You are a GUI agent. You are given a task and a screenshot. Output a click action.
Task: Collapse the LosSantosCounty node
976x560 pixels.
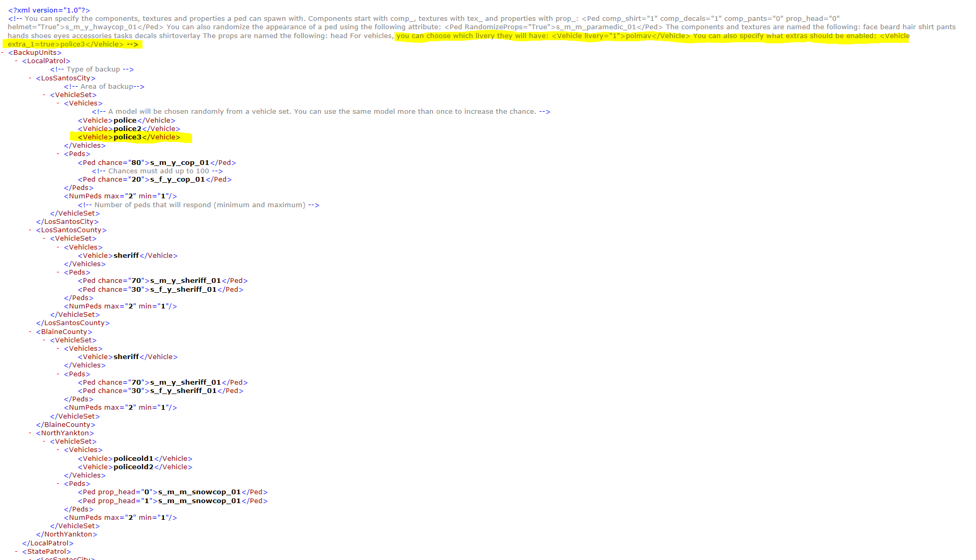point(31,230)
